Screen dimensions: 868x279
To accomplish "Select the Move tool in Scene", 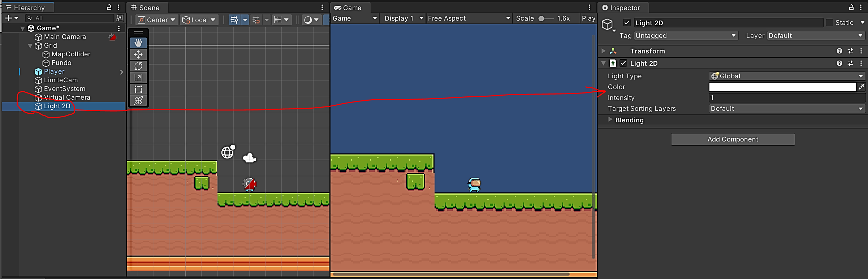I will pyautogui.click(x=138, y=55).
